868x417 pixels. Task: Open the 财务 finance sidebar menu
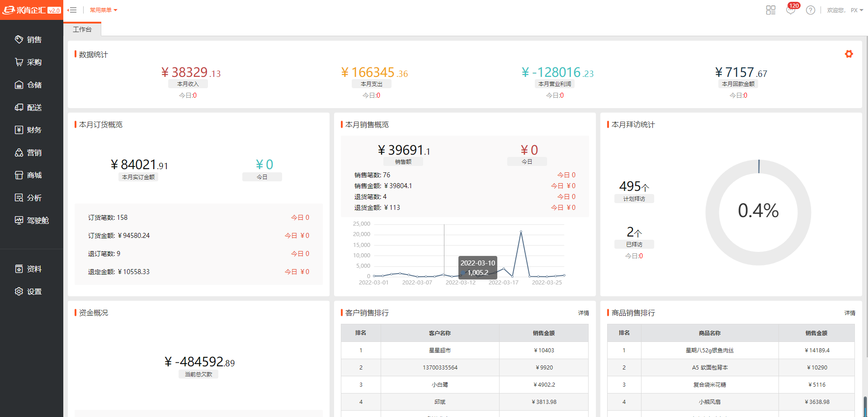(x=28, y=130)
